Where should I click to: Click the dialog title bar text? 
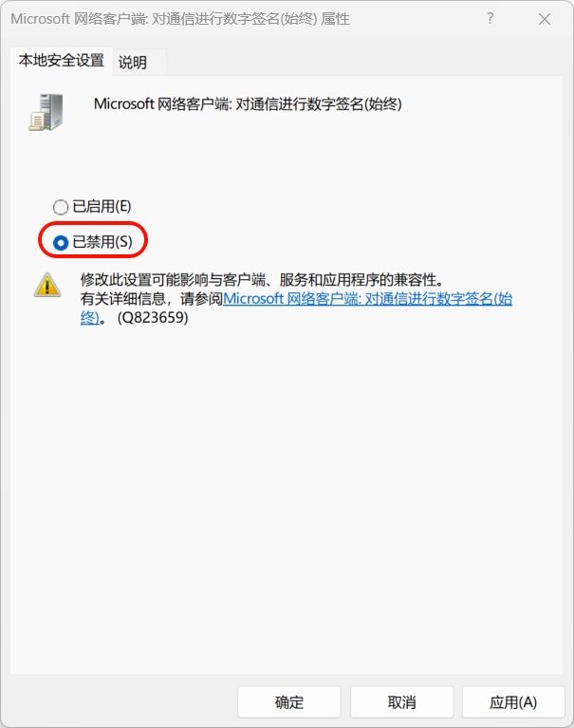click(x=180, y=19)
